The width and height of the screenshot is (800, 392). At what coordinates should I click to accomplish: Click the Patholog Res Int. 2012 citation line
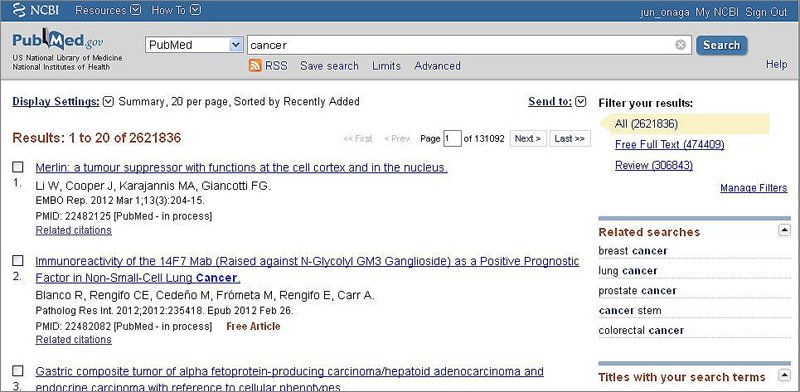click(x=164, y=310)
